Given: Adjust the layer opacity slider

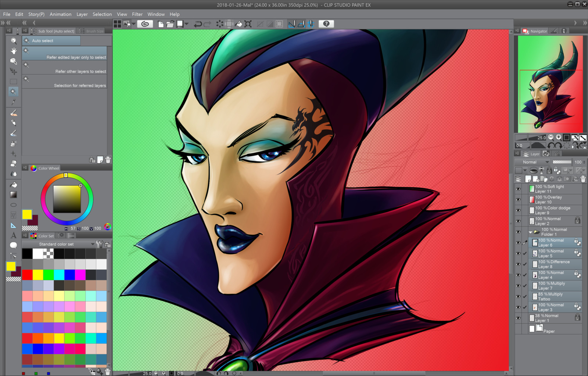Looking at the screenshot, I should click(562, 162).
